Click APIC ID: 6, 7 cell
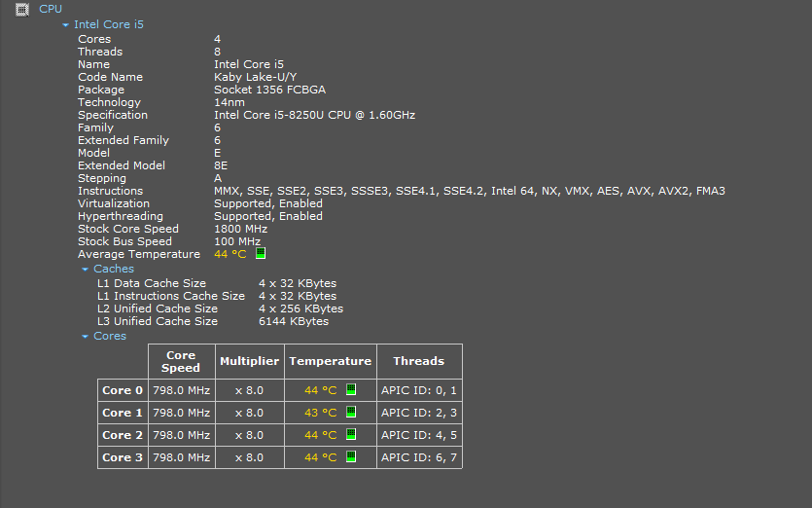The height and width of the screenshot is (508, 812). [418, 457]
